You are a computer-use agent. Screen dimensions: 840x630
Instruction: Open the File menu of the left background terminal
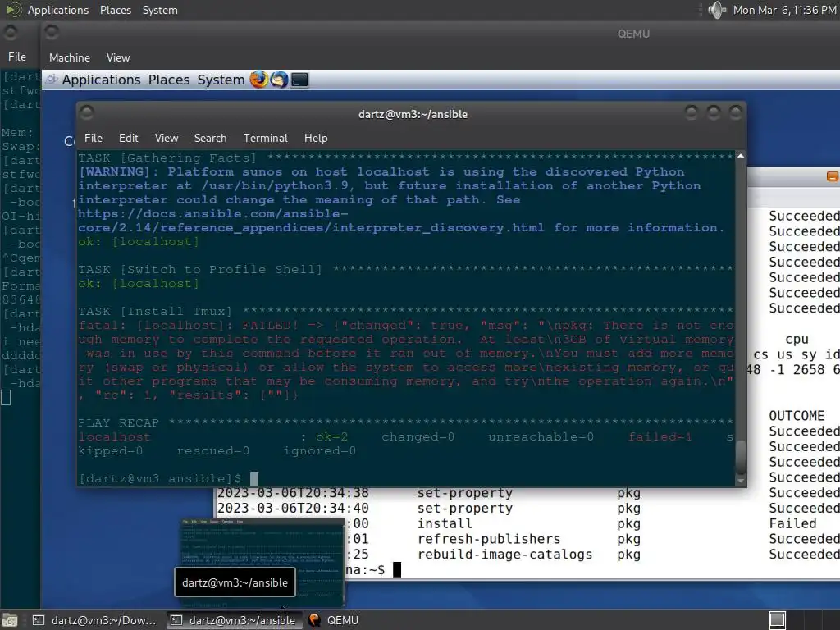(17, 57)
